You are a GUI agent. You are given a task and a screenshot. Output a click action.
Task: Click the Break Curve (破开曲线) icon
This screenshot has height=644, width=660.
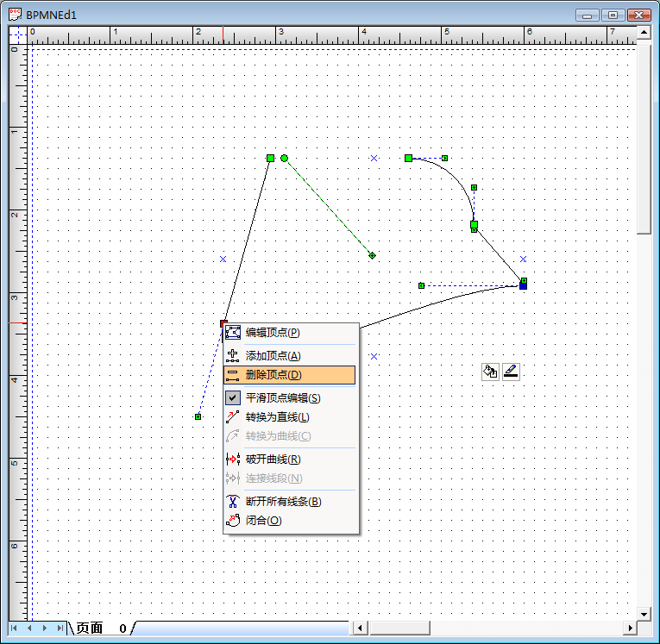pyautogui.click(x=232, y=460)
